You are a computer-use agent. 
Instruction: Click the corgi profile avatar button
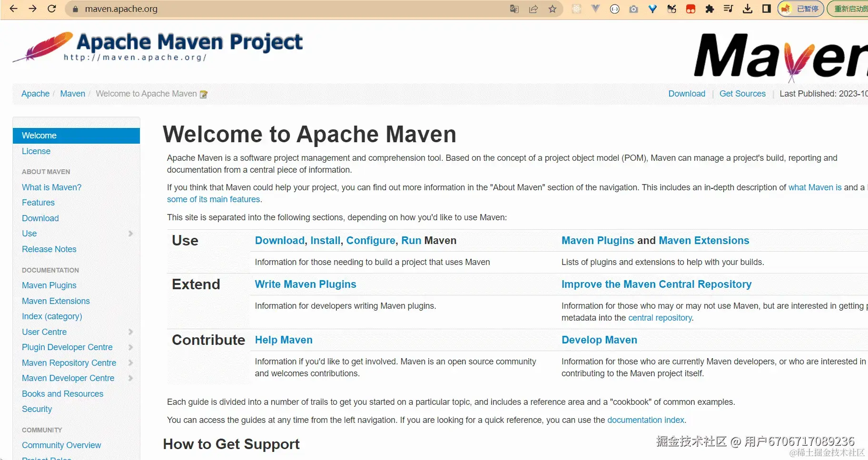click(x=800, y=9)
